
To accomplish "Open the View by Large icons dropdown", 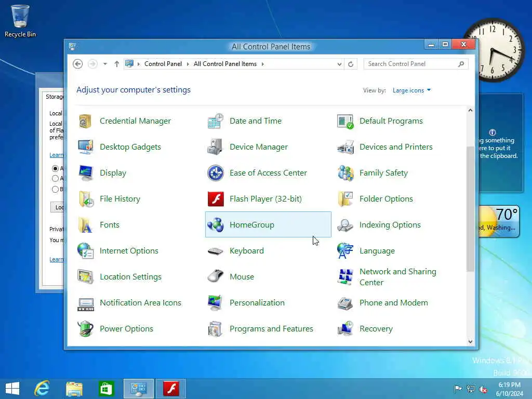I will tap(411, 90).
